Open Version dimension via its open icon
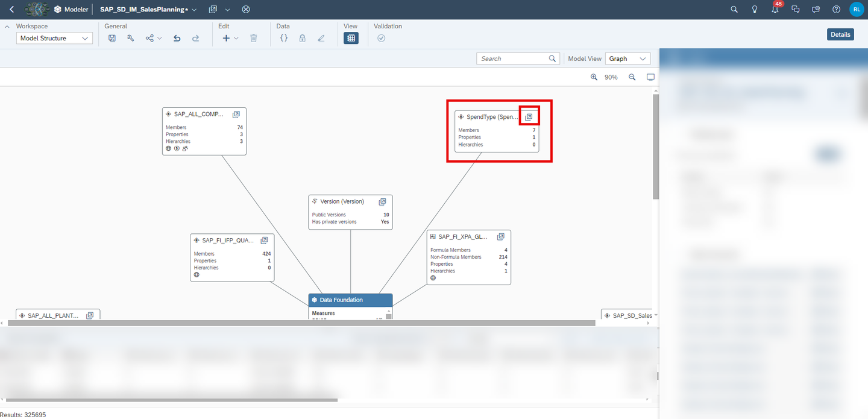This screenshot has height=419, width=868. click(x=382, y=201)
